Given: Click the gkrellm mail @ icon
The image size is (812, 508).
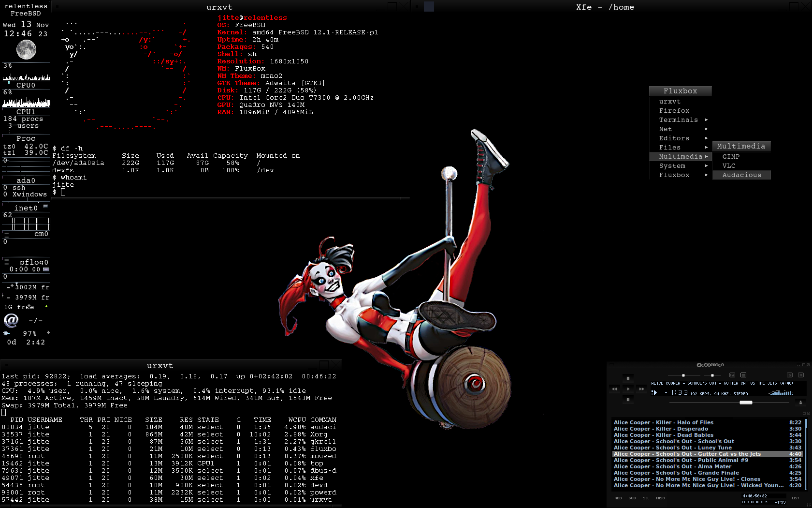Looking at the screenshot, I should pos(11,320).
